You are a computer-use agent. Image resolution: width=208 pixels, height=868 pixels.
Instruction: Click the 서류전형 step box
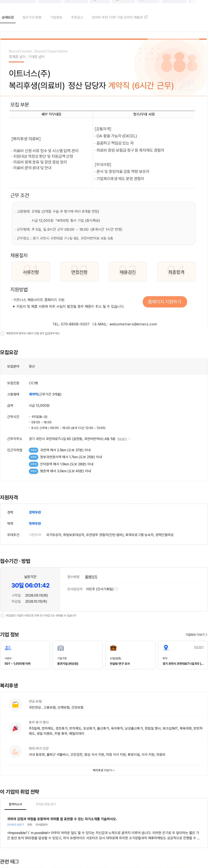31,272
